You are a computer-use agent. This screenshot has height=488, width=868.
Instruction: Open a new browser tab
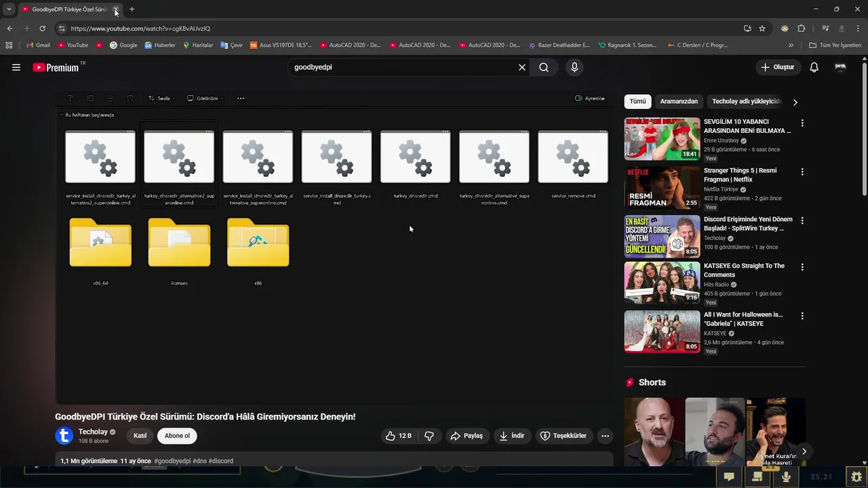click(x=132, y=9)
